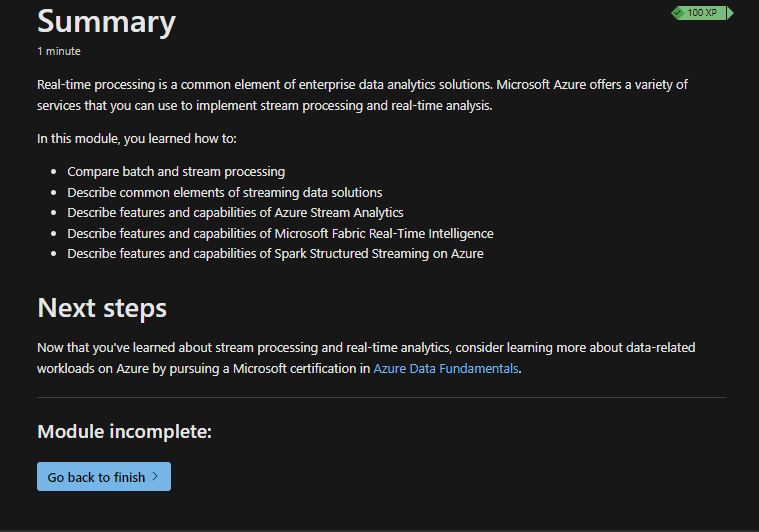Click the chevron arrow inside Go back button
759x532 pixels.
[x=155, y=476]
